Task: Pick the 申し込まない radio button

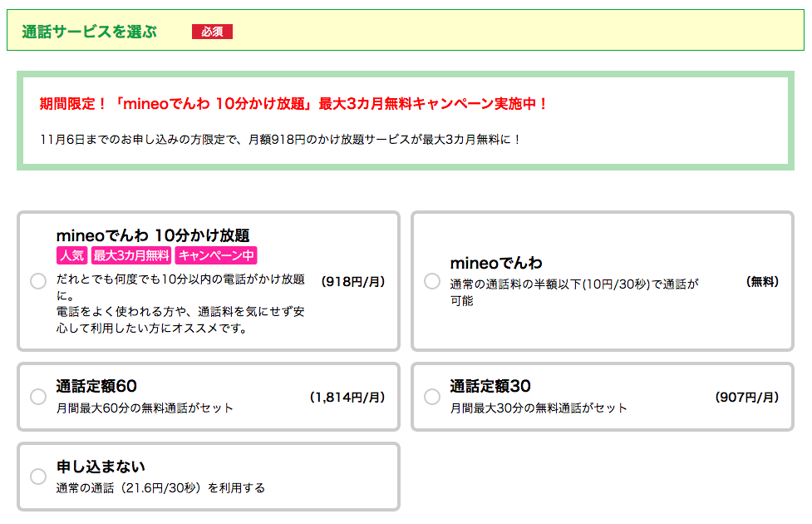Action: tap(38, 477)
